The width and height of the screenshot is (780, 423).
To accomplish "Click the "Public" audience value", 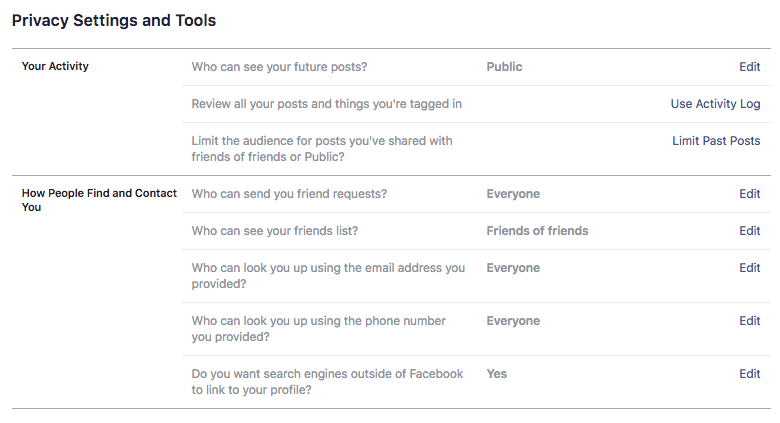I will 504,67.
